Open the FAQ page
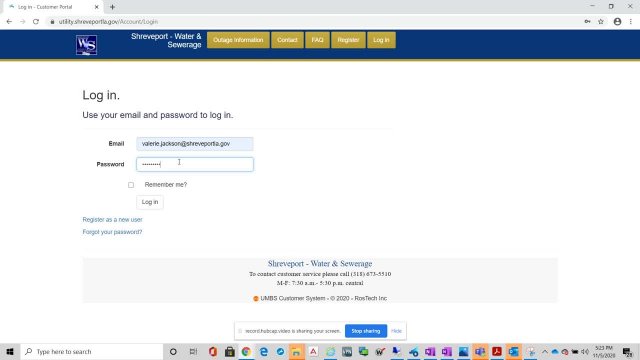The height and width of the screenshot is (360, 640). point(317,40)
